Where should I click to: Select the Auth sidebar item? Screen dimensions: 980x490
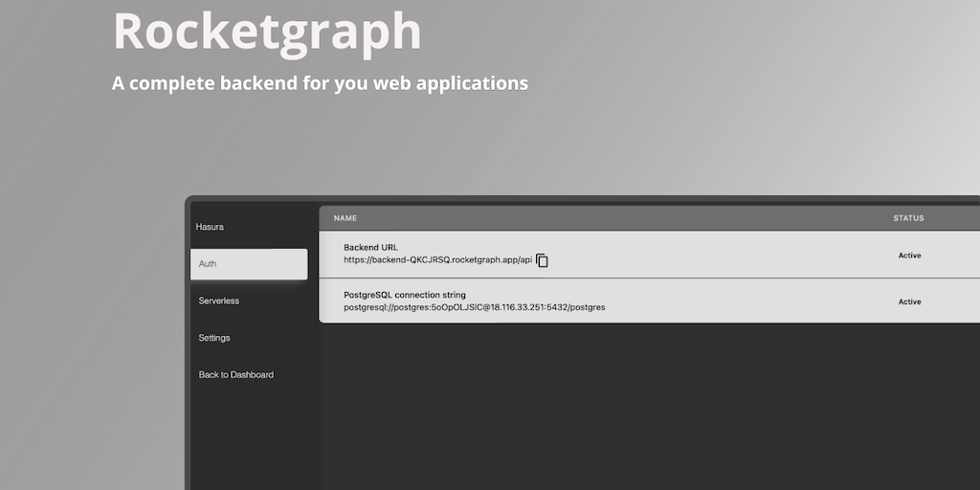click(249, 264)
